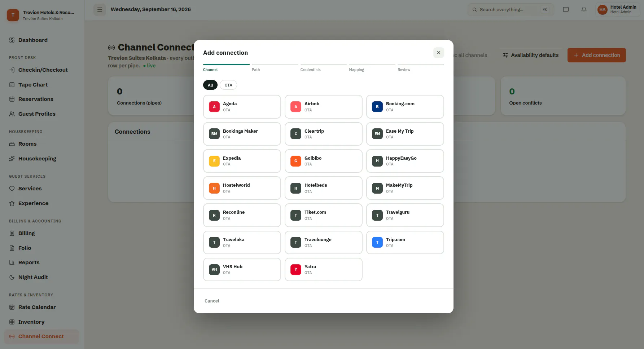Open the notifications bell
Screen dimensions: 644x349
pos(584,10)
